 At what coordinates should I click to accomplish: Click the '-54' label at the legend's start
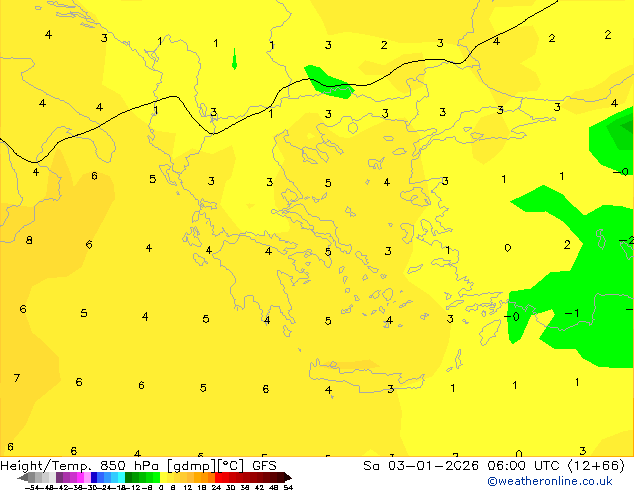pos(32,487)
